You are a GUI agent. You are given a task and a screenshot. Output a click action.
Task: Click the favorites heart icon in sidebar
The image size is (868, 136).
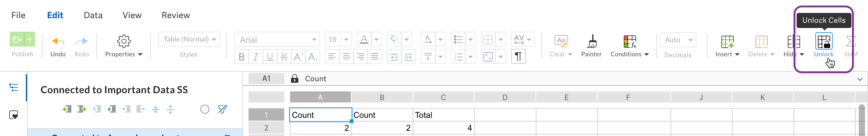pos(14,115)
